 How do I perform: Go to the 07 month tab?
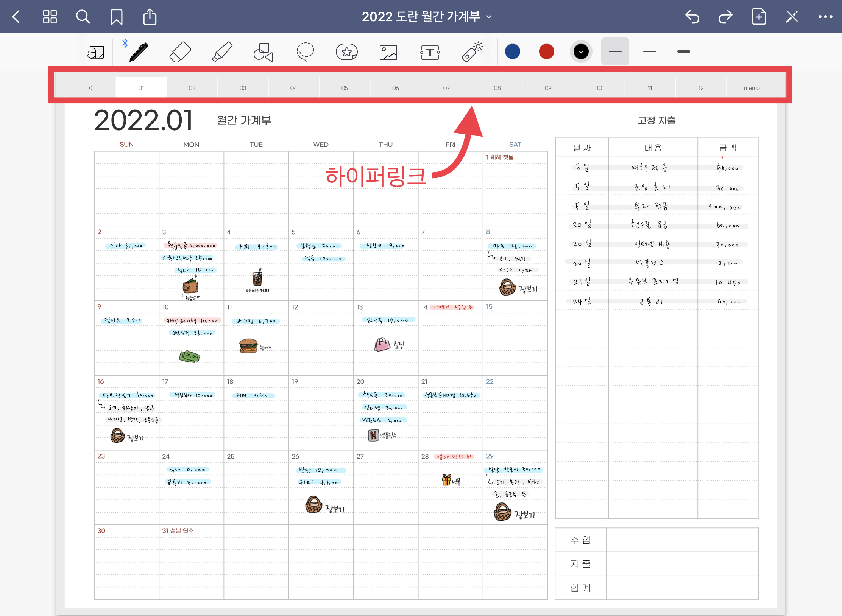[446, 88]
